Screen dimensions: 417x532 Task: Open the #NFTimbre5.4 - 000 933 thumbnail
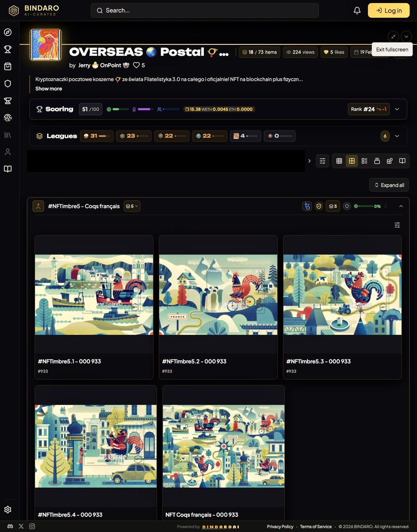tap(96, 446)
